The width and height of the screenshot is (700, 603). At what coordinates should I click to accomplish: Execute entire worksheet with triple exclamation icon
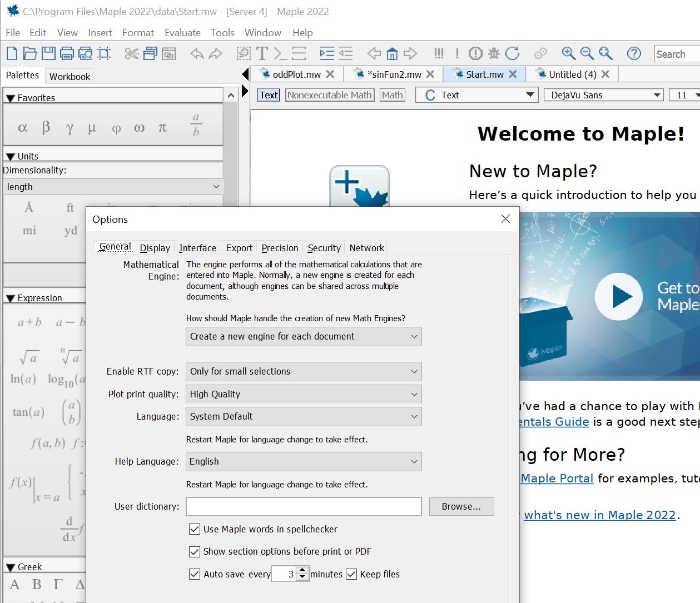439,53
